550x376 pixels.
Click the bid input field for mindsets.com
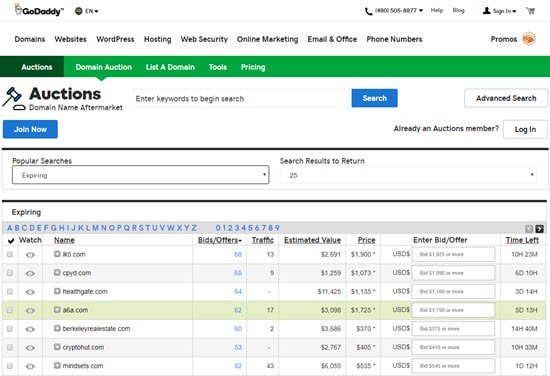click(x=453, y=366)
